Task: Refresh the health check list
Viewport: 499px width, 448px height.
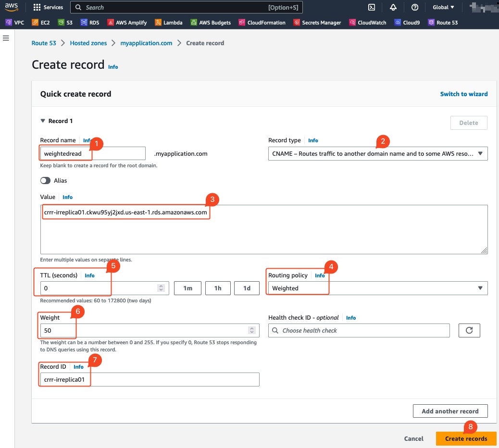Action: tap(469, 330)
